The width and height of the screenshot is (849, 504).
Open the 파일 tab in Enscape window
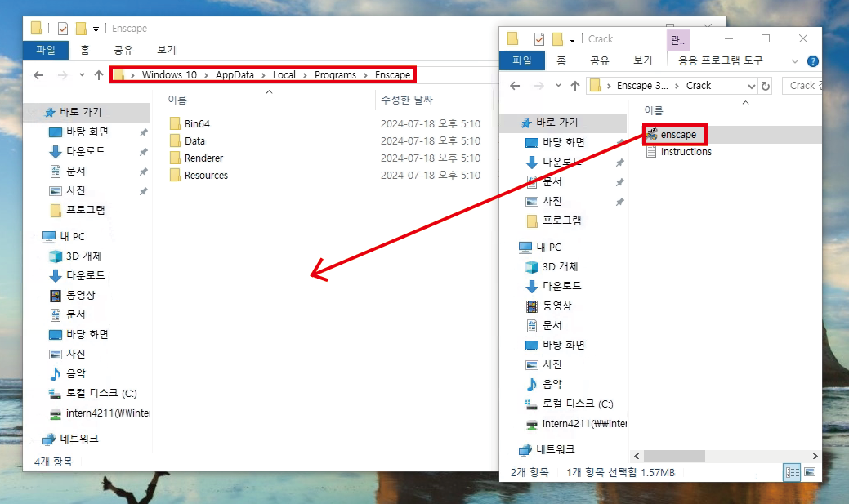46,50
